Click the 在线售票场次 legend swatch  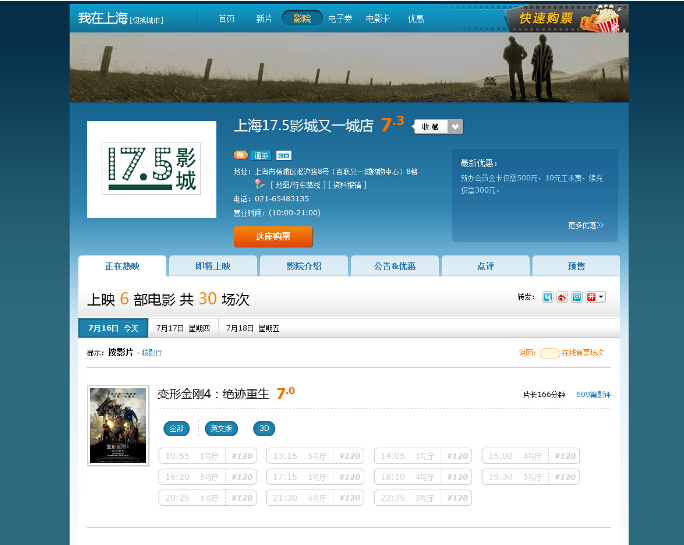click(x=550, y=353)
